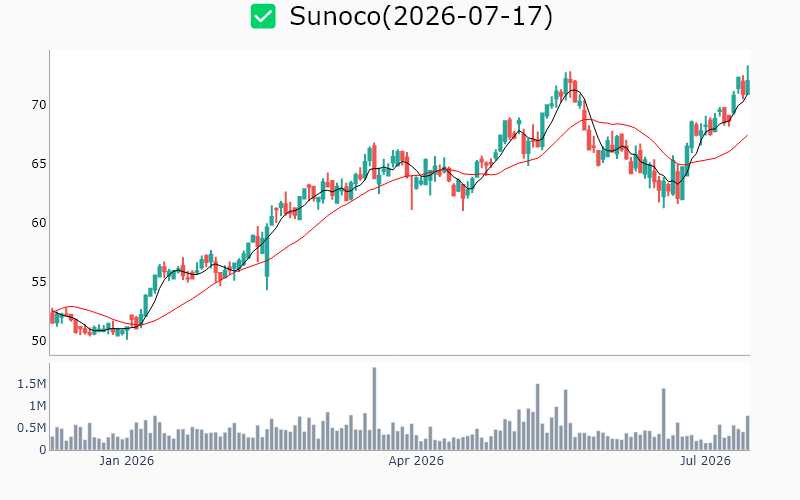This screenshot has height=500, width=800.
Task: Click the 65 price axis label
Action: [x=39, y=164]
